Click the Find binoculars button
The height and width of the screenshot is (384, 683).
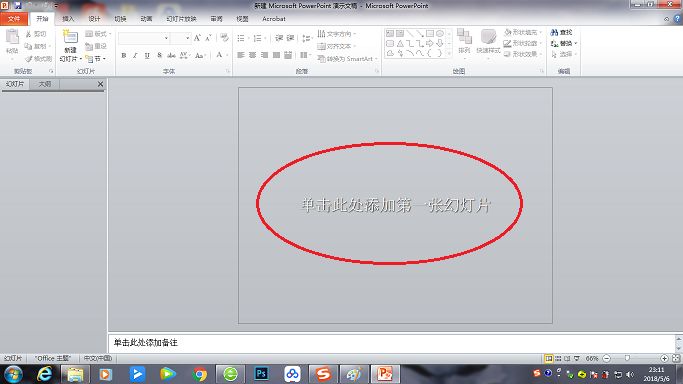pos(562,32)
